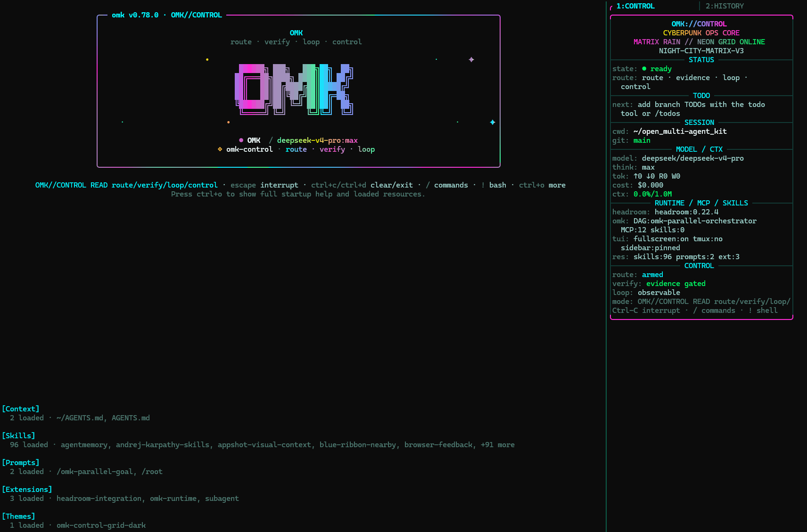
Task: Click the pink dot before OMK
Action: click(x=241, y=140)
